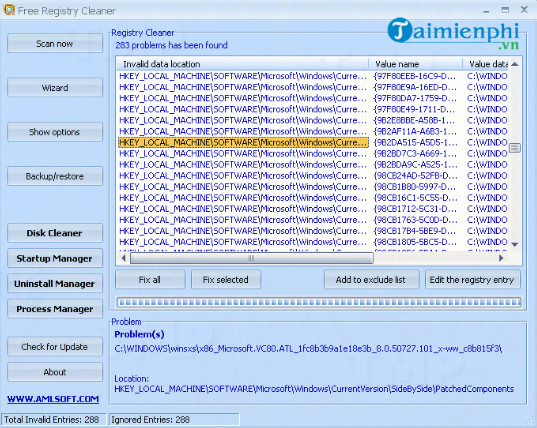The height and width of the screenshot is (428, 537).
Task: Open Startup Manager
Action: tap(55, 259)
